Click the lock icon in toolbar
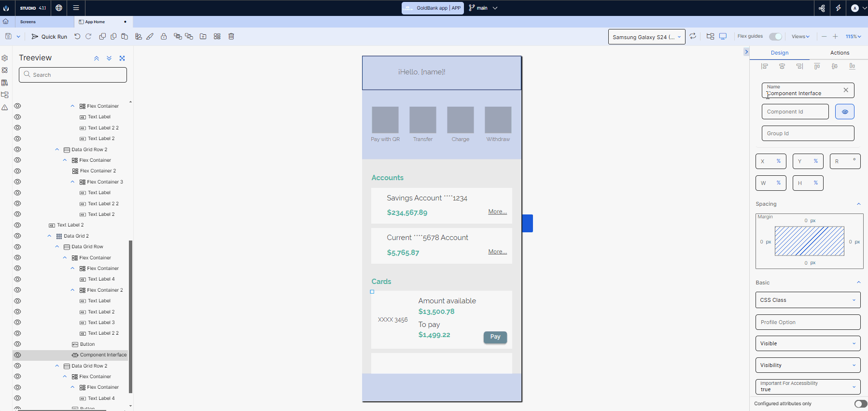The height and width of the screenshot is (411, 868). coord(164,37)
